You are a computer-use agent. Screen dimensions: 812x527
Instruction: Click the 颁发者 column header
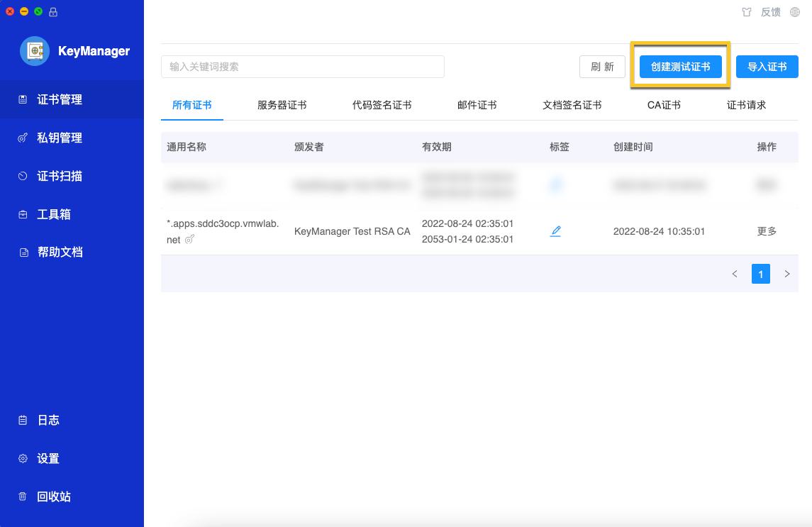(308, 147)
